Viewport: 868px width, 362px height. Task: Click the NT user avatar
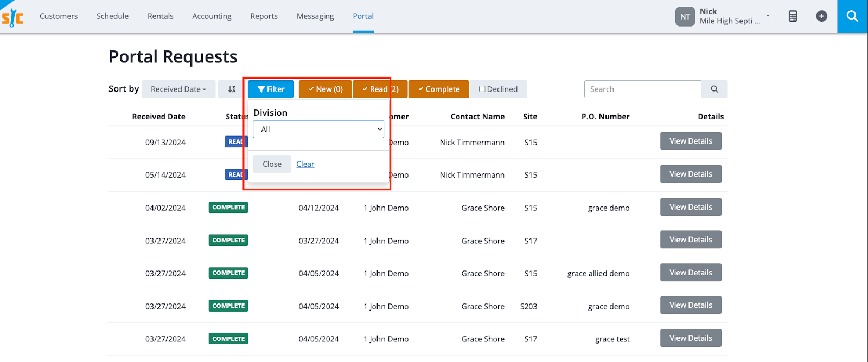pyautogui.click(x=685, y=16)
